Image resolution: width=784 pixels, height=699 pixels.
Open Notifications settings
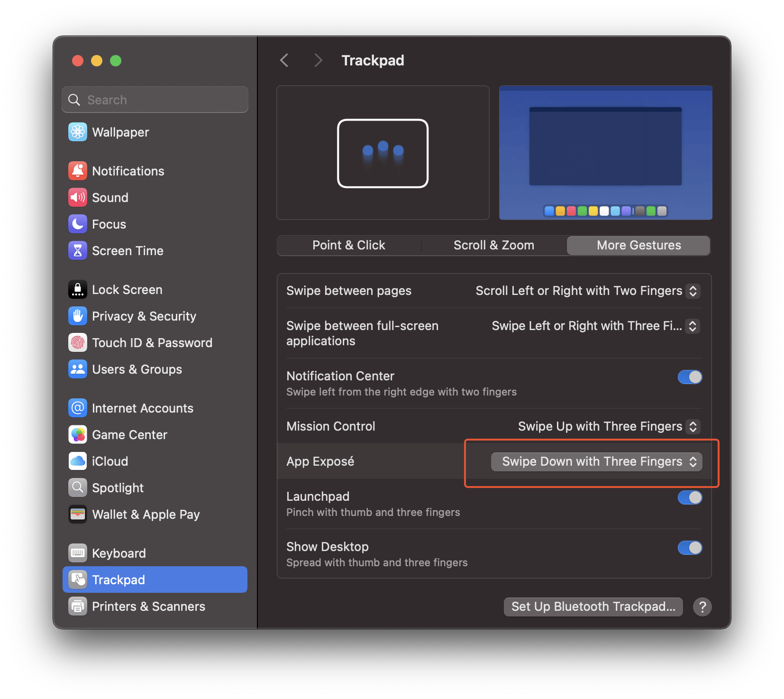128,171
